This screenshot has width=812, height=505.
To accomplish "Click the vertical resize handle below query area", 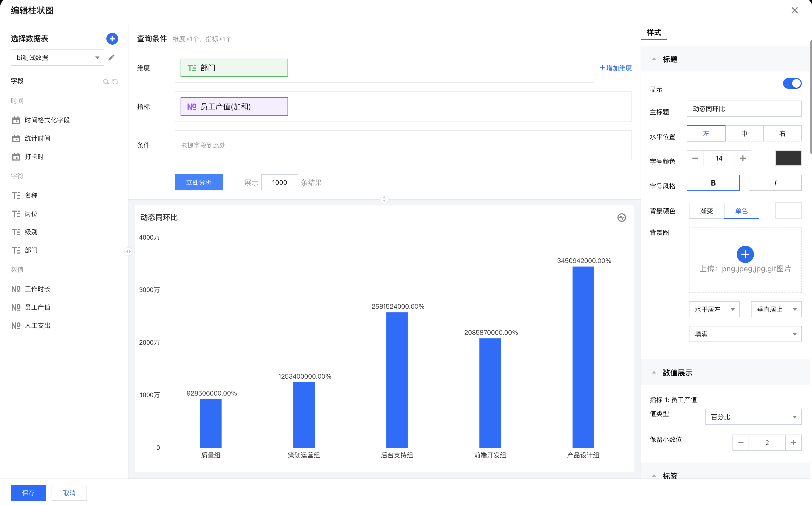I will (384, 199).
